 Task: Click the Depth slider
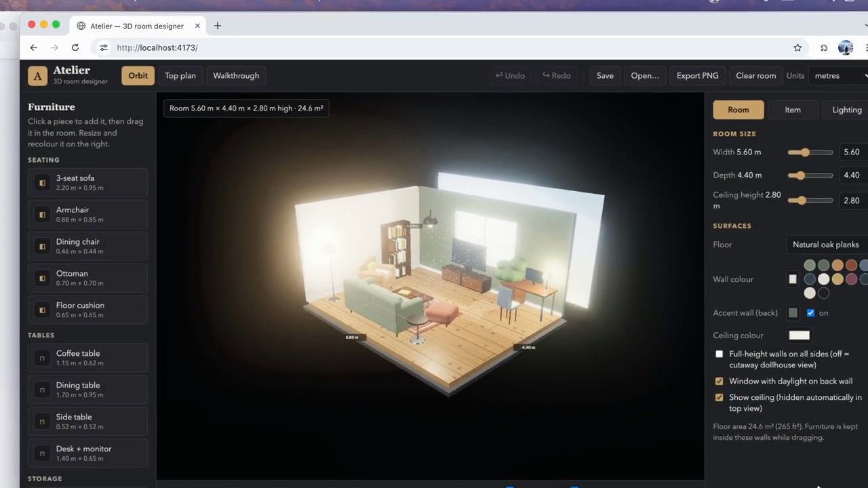(x=810, y=176)
